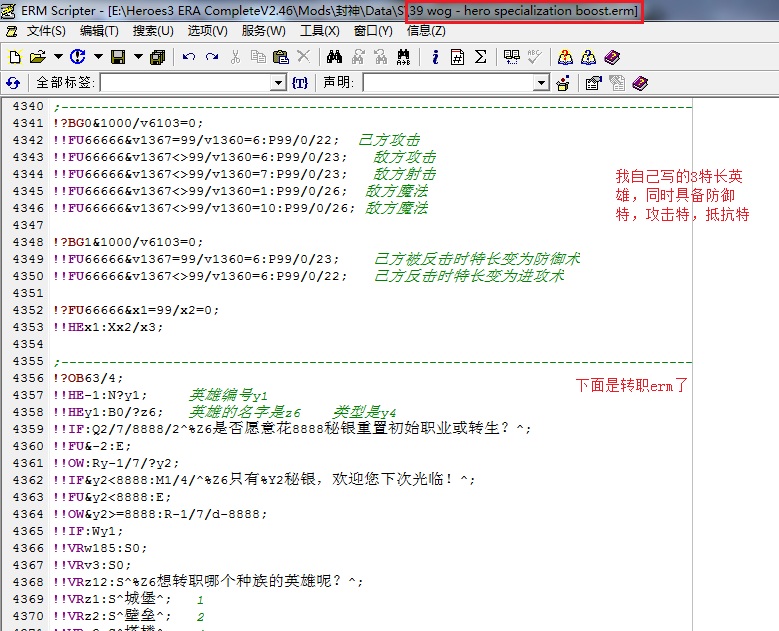Open the 搜索(U) menu
The image size is (779, 631).
[153, 31]
